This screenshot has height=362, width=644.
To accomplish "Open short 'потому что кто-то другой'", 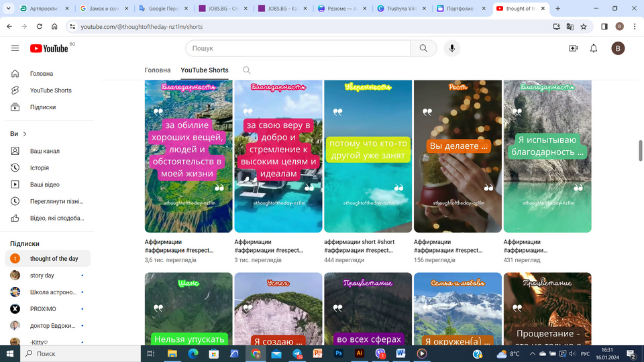I will click(x=368, y=156).
